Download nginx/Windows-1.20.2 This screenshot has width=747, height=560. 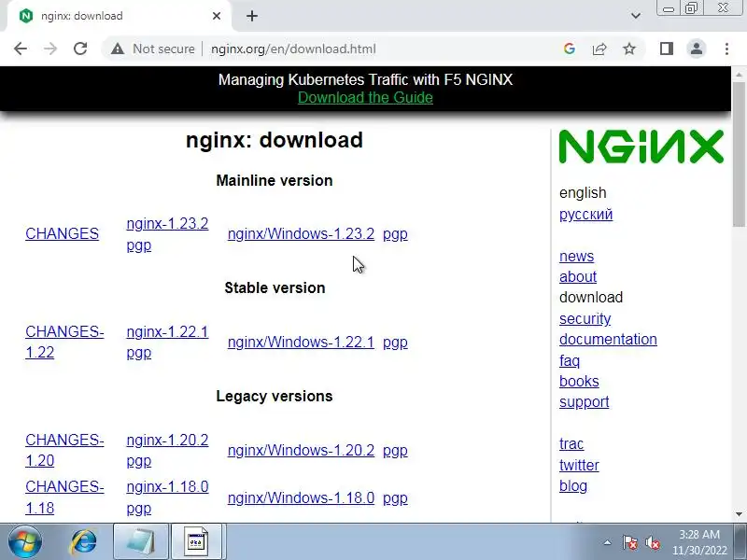(x=301, y=450)
